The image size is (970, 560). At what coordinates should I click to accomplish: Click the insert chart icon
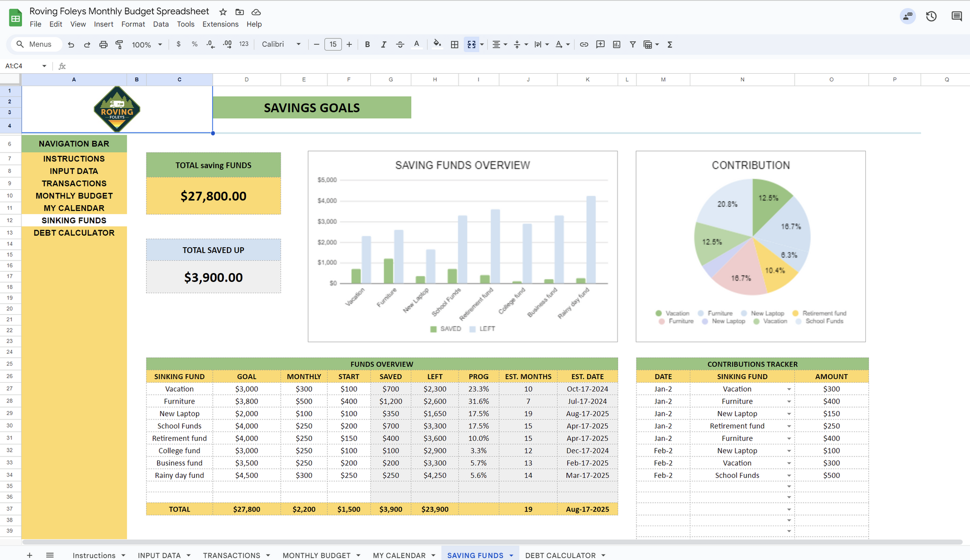tap(617, 44)
